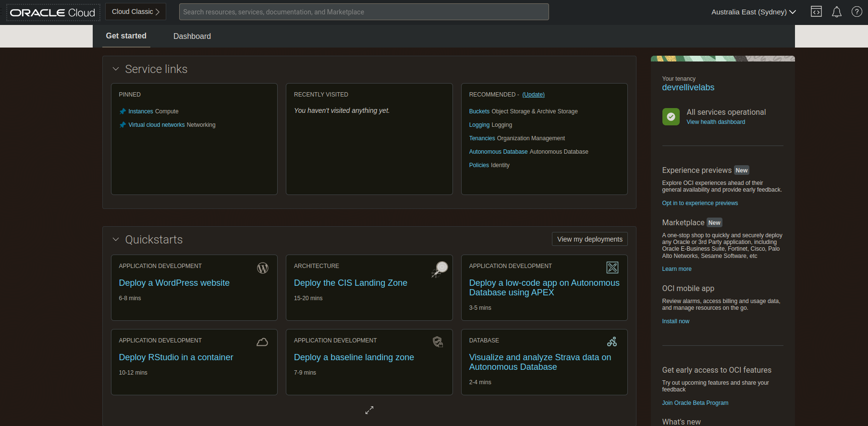Click View health dashboard link
The width and height of the screenshot is (868, 426).
(716, 122)
